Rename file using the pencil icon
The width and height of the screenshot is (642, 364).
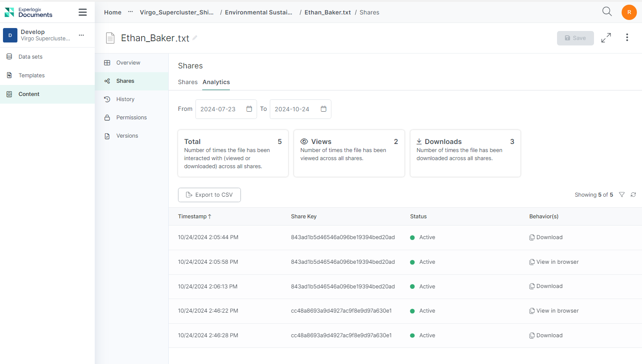coord(195,38)
